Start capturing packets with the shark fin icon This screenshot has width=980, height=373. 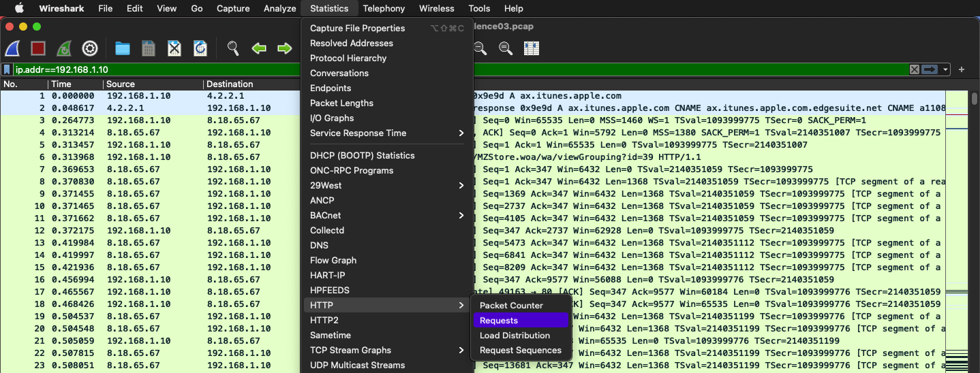pyautogui.click(x=12, y=49)
